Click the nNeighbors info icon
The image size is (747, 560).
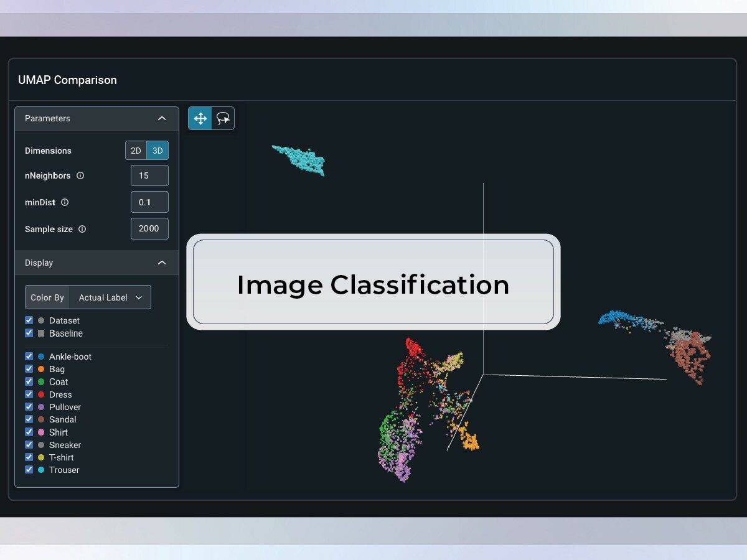coord(80,175)
